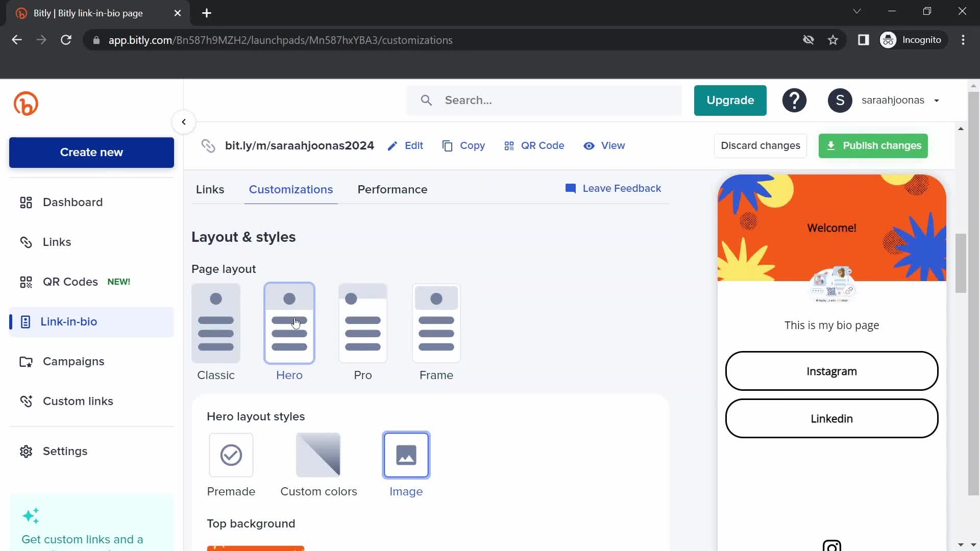Click the Instagram icon in preview footer
This screenshot has height=551, width=980.
click(x=831, y=545)
